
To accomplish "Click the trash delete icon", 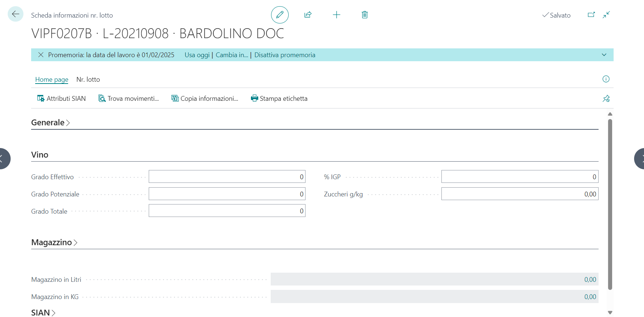I will [364, 15].
